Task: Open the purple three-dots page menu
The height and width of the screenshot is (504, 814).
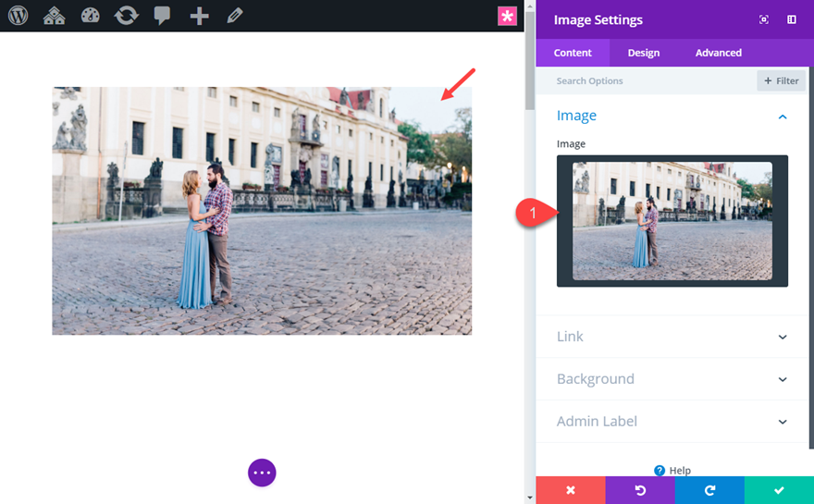Action: point(262,473)
